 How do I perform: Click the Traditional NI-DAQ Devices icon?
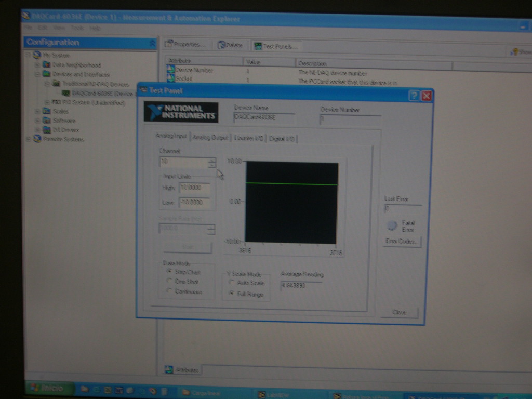pyautogui.click(x=56, y=84)
